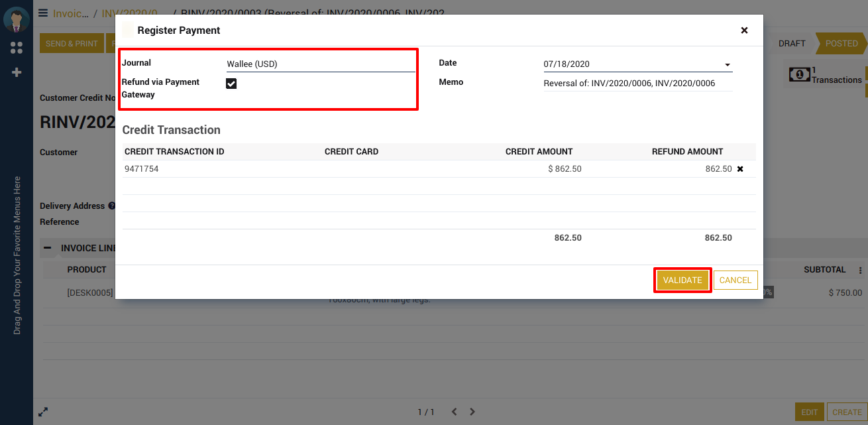Click the Memo input field
This screenshot has width=868, height=425.
click(637, 84)
